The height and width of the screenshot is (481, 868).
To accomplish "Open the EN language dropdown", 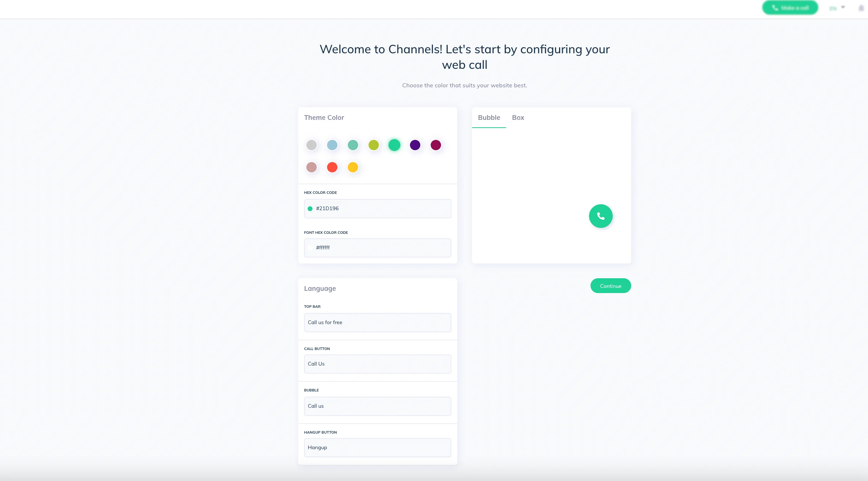I will (837, 8).
